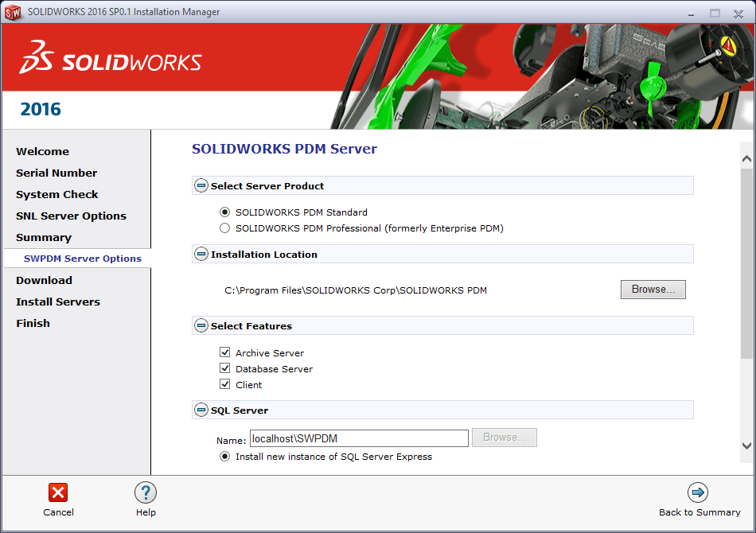Viewport: 756px width, 533px height.
Task: Collapse the Select Features section
Action: click(201, 326)
